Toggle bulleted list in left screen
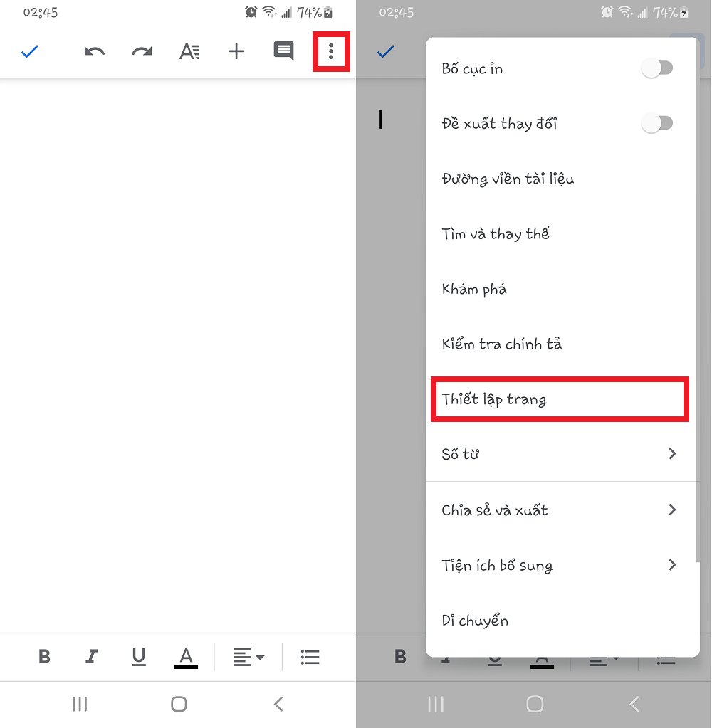The image size is (712, 728). pos(310,657)
